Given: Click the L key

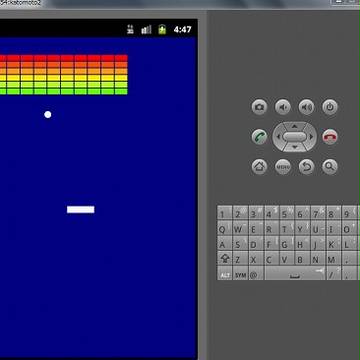Looking at the screenshot, I should [x=349, y=243].
